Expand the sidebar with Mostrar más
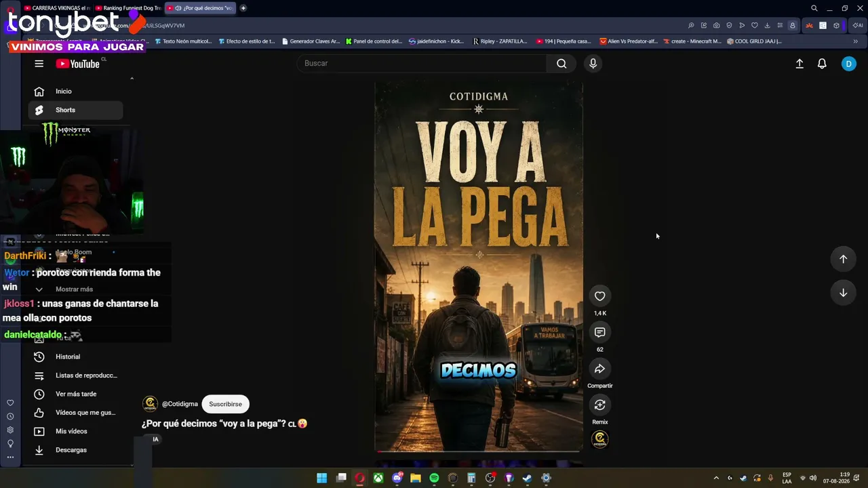Image resolution: width=868 pixels, height=488 pixels. [75, 289]
